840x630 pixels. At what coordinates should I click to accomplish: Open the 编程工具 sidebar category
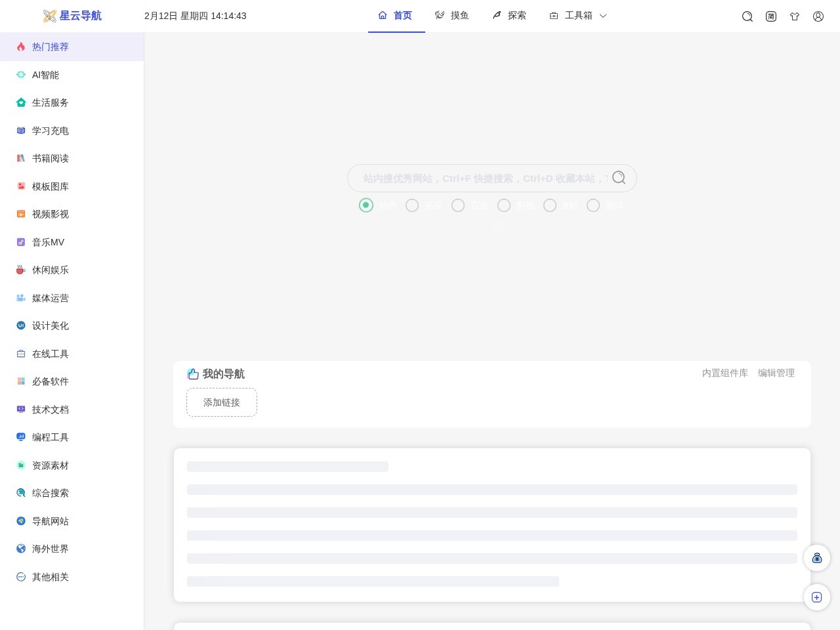[50, 437]
